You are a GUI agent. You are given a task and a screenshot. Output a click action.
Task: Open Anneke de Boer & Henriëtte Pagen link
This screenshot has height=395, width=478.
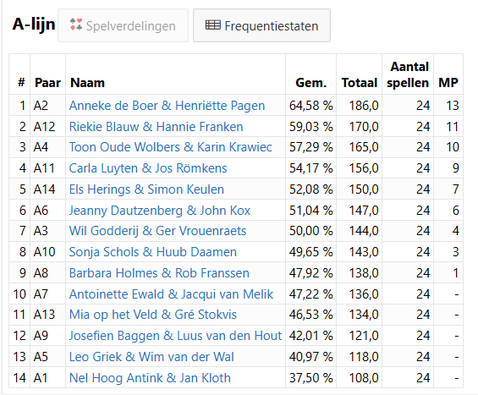pyautogui.click(x=167, y=106)
